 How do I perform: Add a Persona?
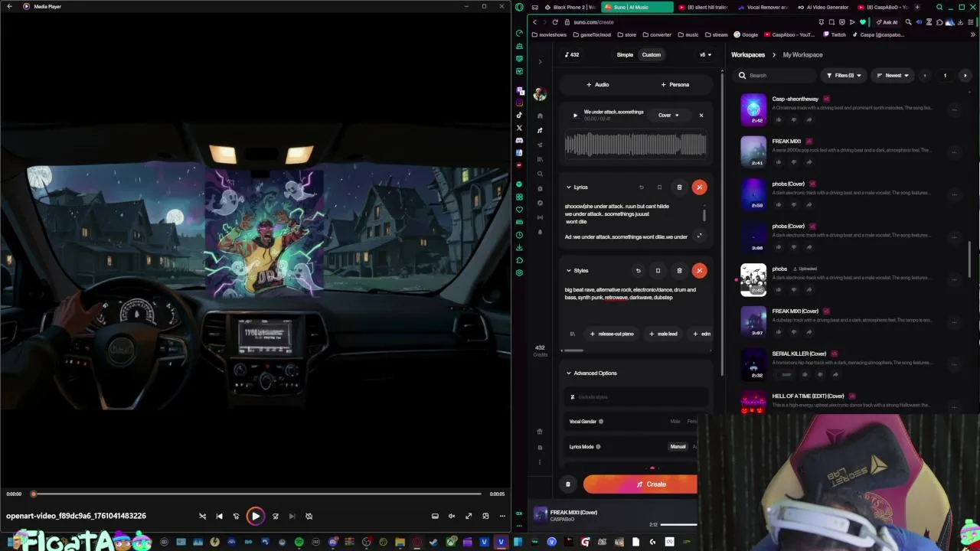675,84
